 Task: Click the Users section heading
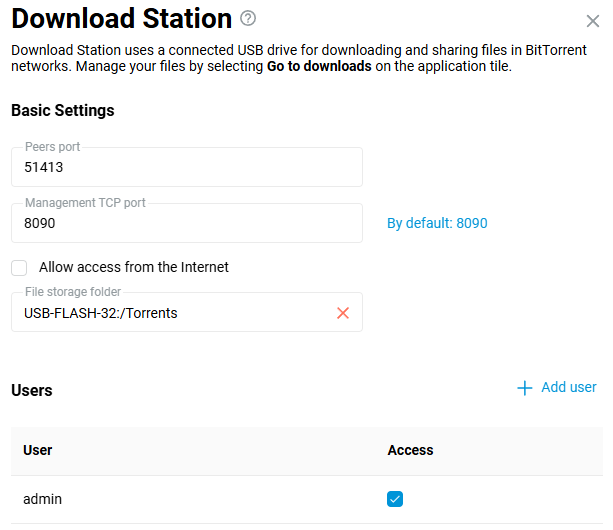[32, 390]
